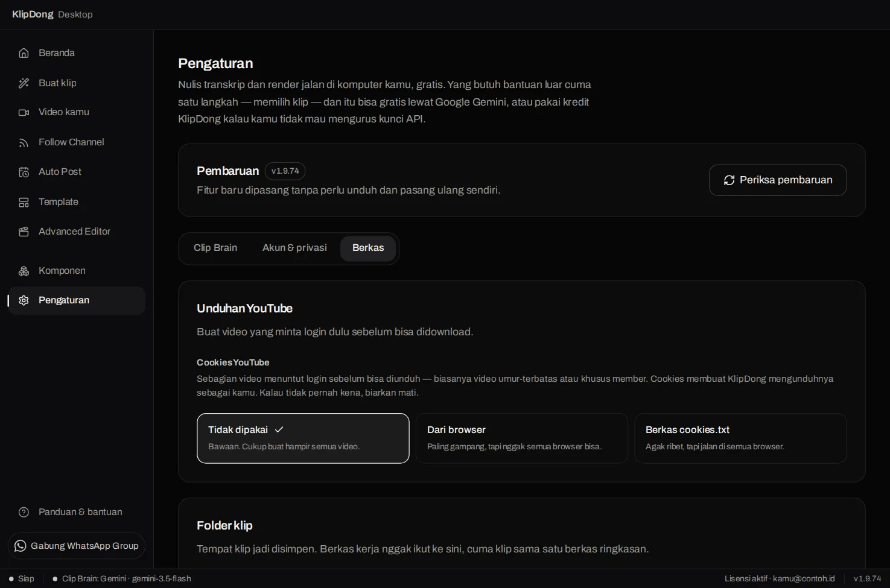
Task: Click Lisensi aktif status text
Action: (x=780, y=579)
